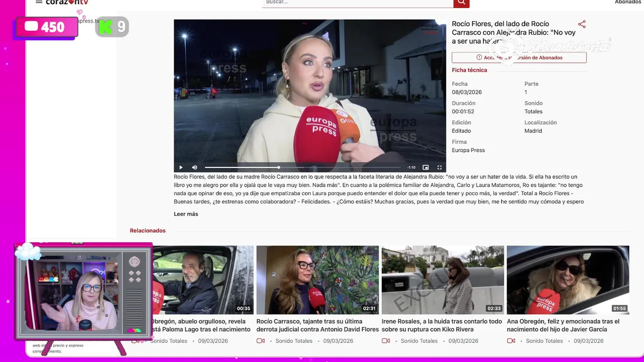
Task: Click the Buscar search field
Action: [x=358, y=3]
